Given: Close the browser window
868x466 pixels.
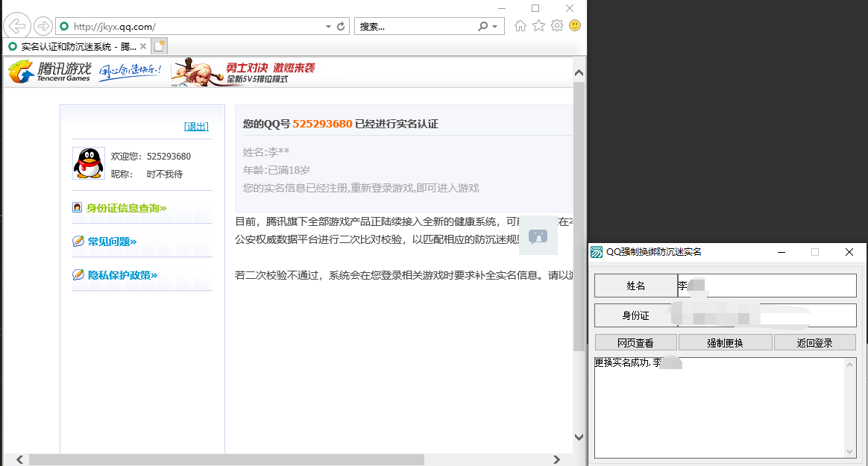Looking at the screenshot, I should click(x=570, y=8).
